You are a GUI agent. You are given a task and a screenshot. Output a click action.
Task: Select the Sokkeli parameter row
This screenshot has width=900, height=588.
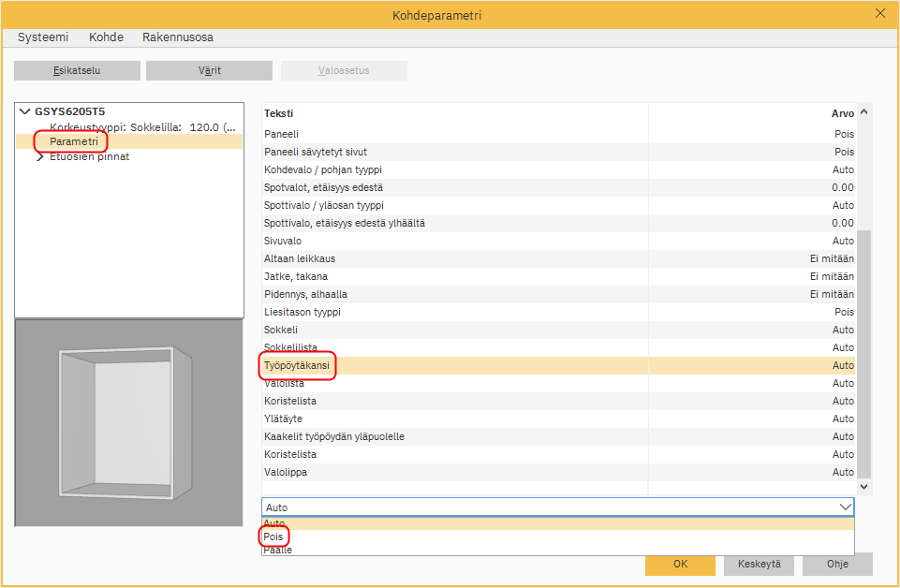(281, 330)
